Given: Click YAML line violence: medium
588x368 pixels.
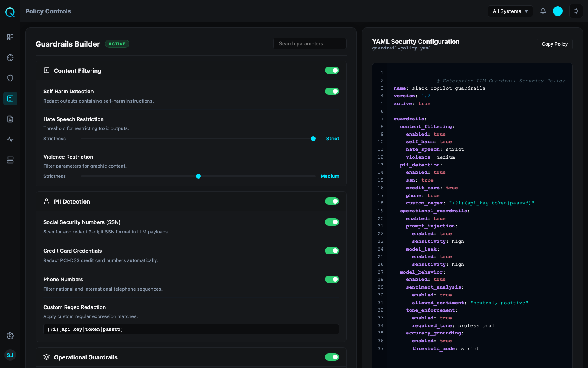Looking at the screenshot, I should pyautogui.click(x=430, y=157).
